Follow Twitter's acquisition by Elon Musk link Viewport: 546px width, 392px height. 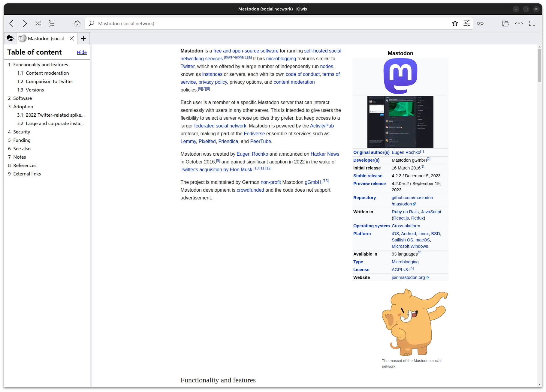pyautogui.click(x=217, y=169)
